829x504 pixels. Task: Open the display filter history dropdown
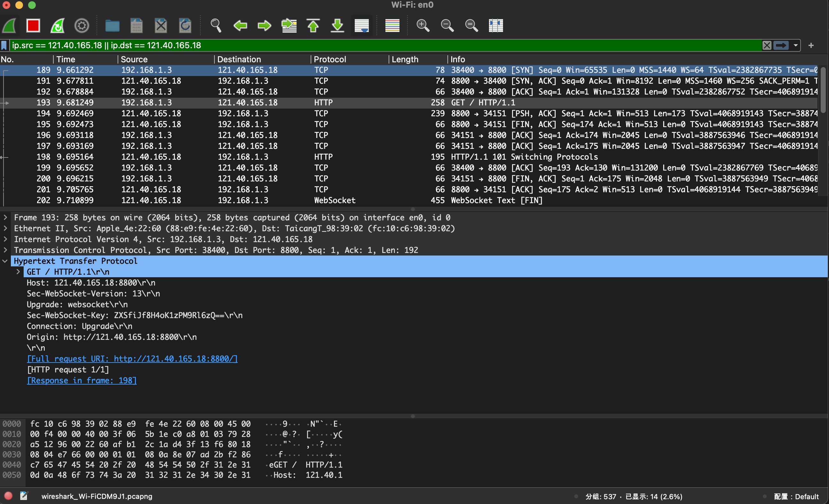pos(796,45)
